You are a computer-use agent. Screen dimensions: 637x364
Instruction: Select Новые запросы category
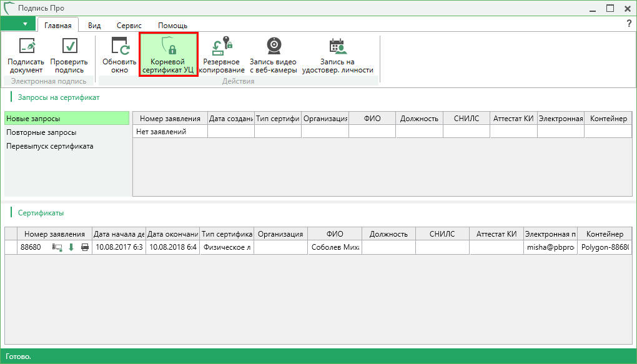coord(33,119)
